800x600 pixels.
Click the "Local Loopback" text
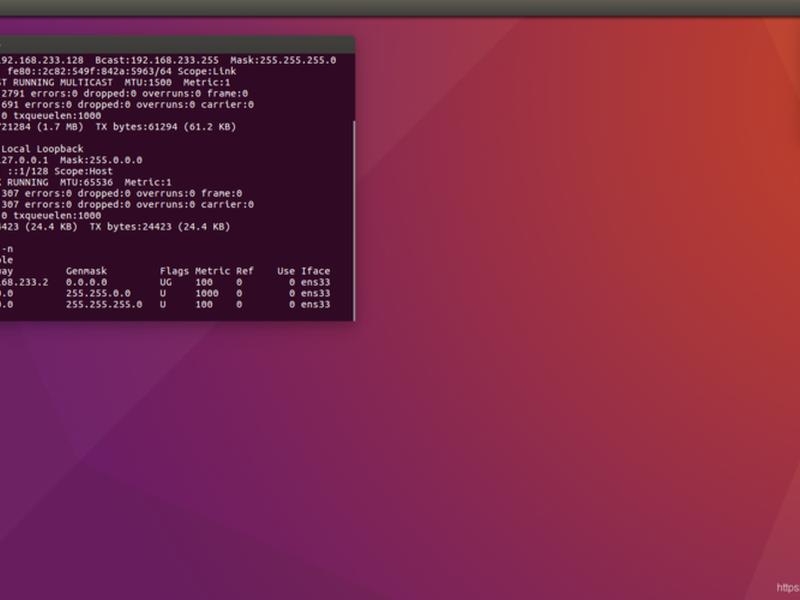click(x=42, y=149)
